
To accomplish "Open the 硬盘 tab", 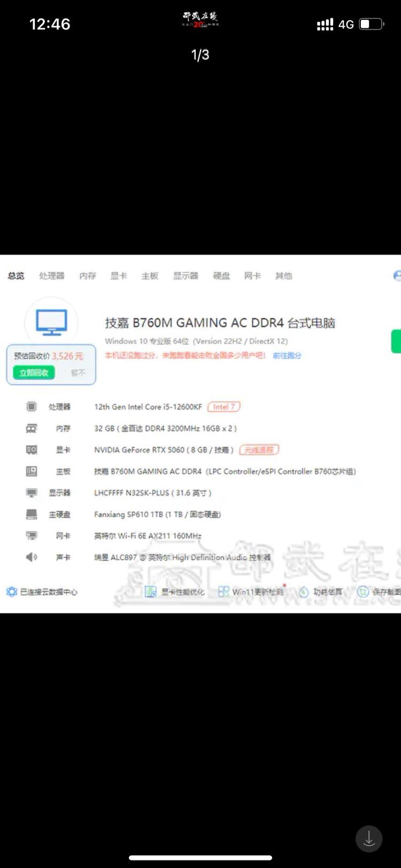I will pyautogui.click(x=221, y=276).
